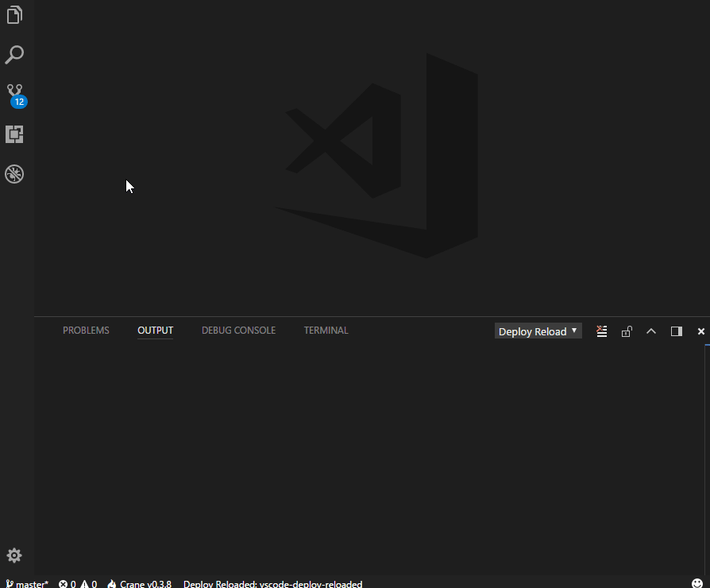Viewport: 710px width, 588px height.
Task: Switch to the DEBUG CONSOLE tab
Action: 238,331
